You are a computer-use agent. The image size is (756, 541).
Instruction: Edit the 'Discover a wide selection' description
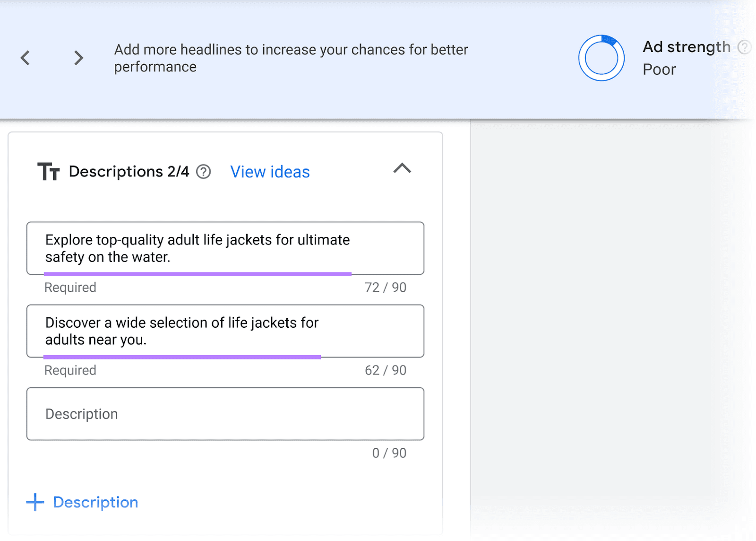click(225, 331)
